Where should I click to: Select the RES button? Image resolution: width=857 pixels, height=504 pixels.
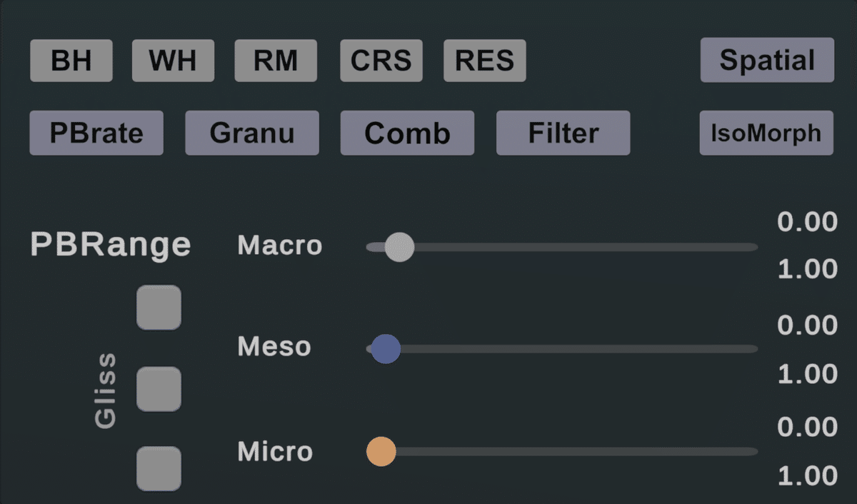coord(485,61)
